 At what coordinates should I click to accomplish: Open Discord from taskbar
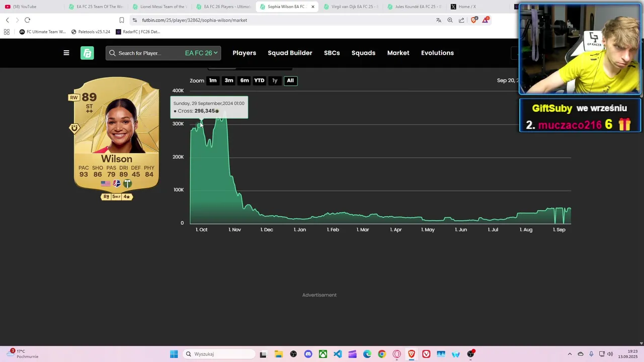click(308, 354)
